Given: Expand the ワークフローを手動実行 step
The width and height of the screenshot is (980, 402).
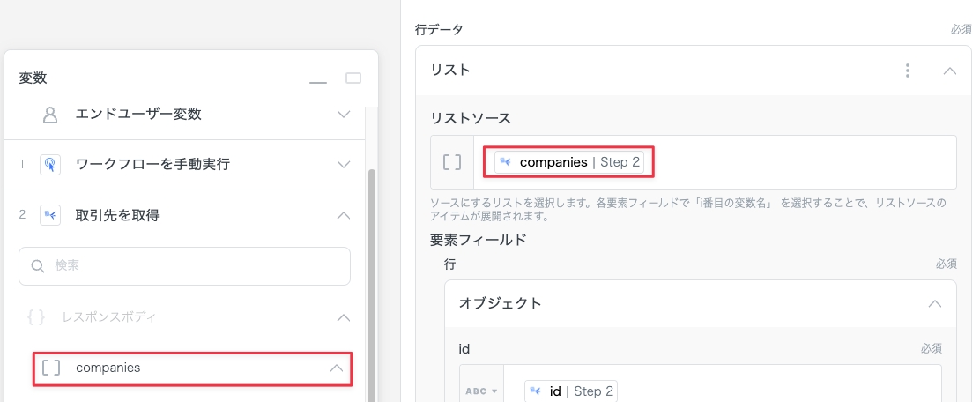Looking at the screenshot, I should point(344,164).
